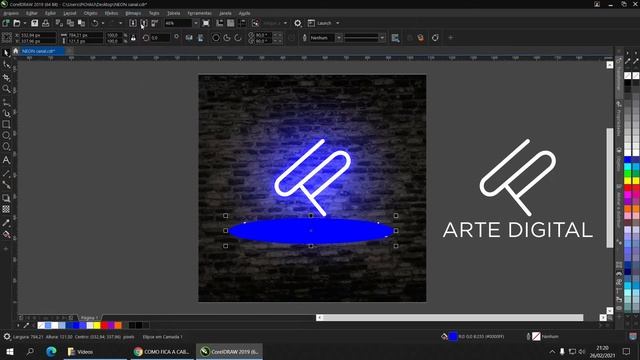Click the Mirror horizontally button
Viewport: 640px width, 360px height.
(x=189, y=38)
